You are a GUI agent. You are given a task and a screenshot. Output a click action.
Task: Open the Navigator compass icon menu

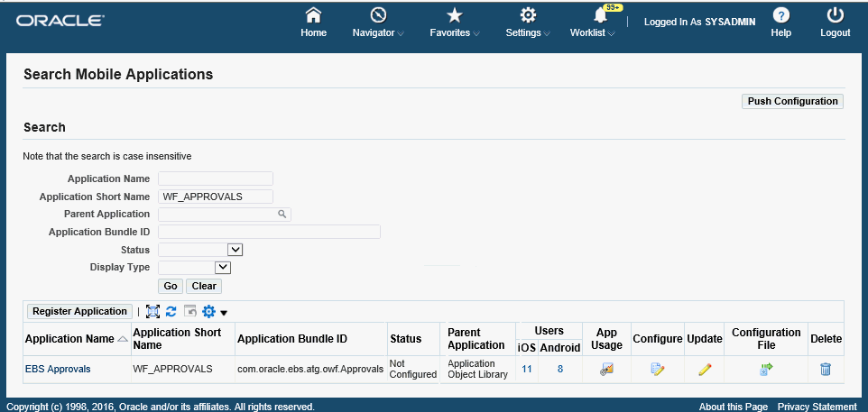click(379, 14)
